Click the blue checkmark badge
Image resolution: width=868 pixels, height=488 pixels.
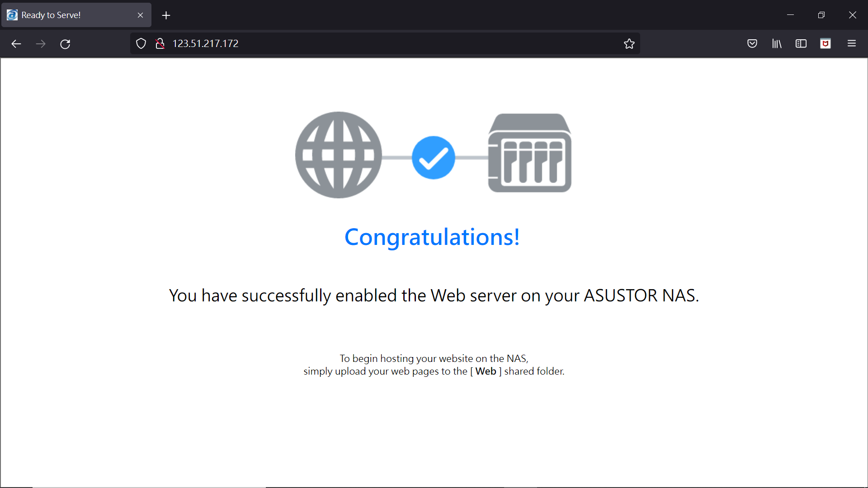pos(433,158)
